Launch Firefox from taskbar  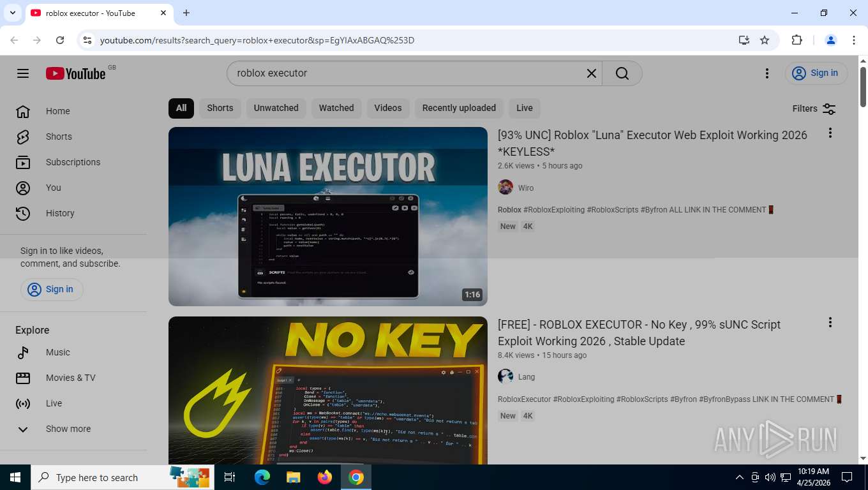pyautogui.click(x=324, y=477)
